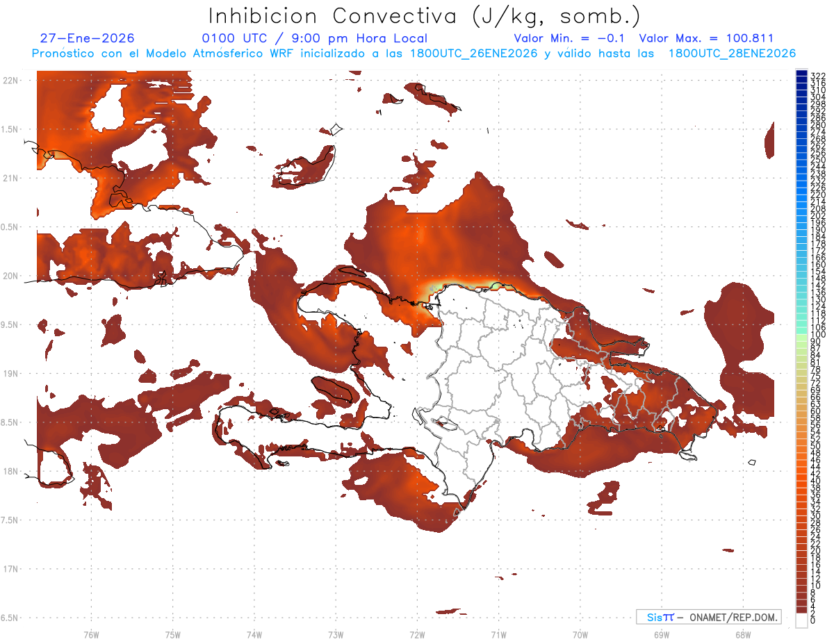Image resolution: width=834 pixels, height=644 pixels.
Task: Click '1800UTC_28ENE2026' valid-until time
Action: pyautogui.click(x=731, y=53)
